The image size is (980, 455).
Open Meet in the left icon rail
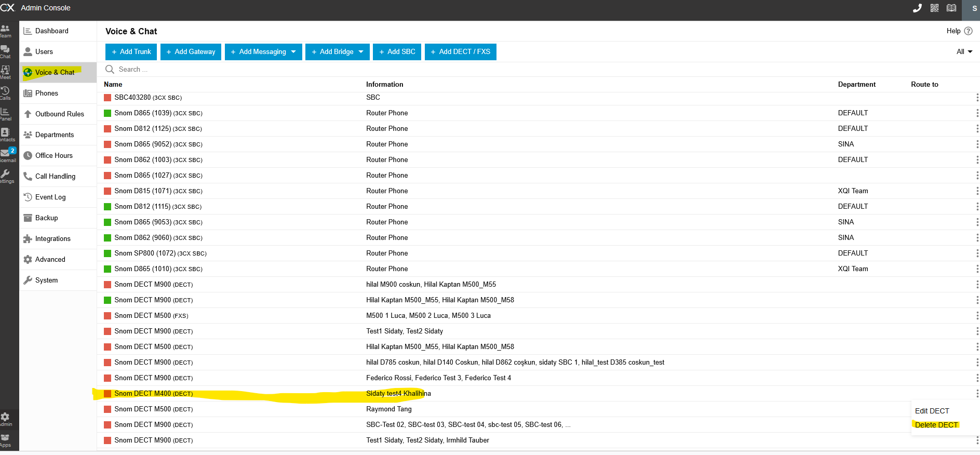(5, 73)
